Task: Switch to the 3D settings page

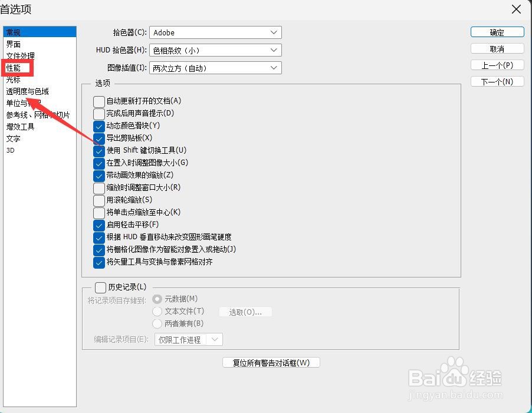Action: tap(11, 150)
